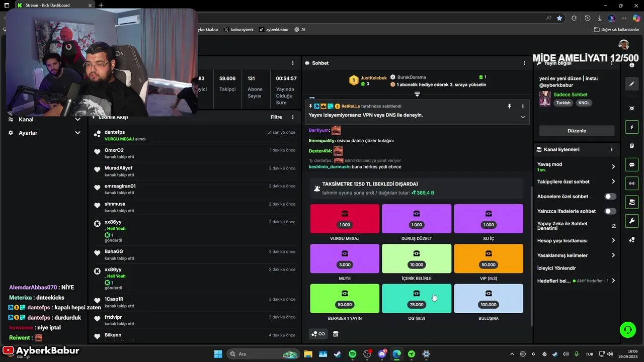Toggle Abonelere özel sohbet switch
This screenshot has width=644, height=362.
click(610, 197)
